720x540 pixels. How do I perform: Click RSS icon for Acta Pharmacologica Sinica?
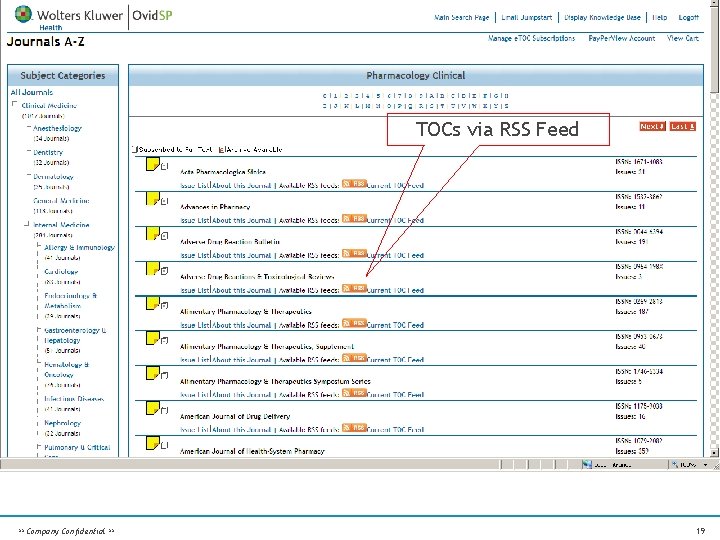point(354,184)
